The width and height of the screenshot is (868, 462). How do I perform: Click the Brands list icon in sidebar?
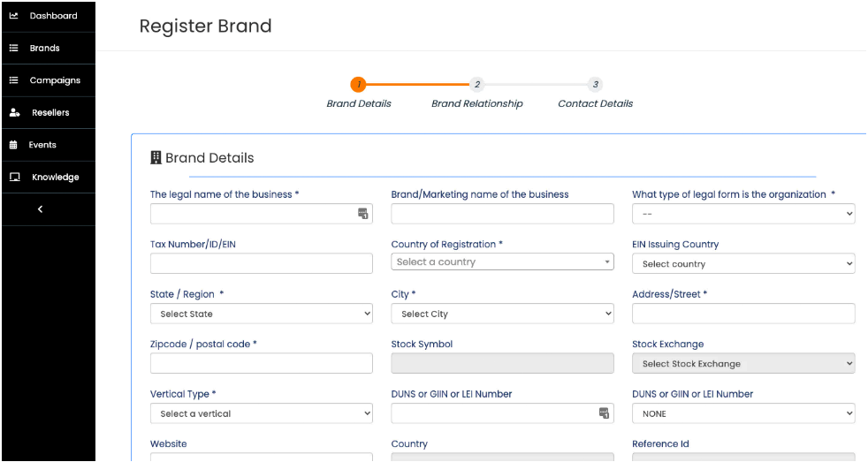(x=14, y=48)
